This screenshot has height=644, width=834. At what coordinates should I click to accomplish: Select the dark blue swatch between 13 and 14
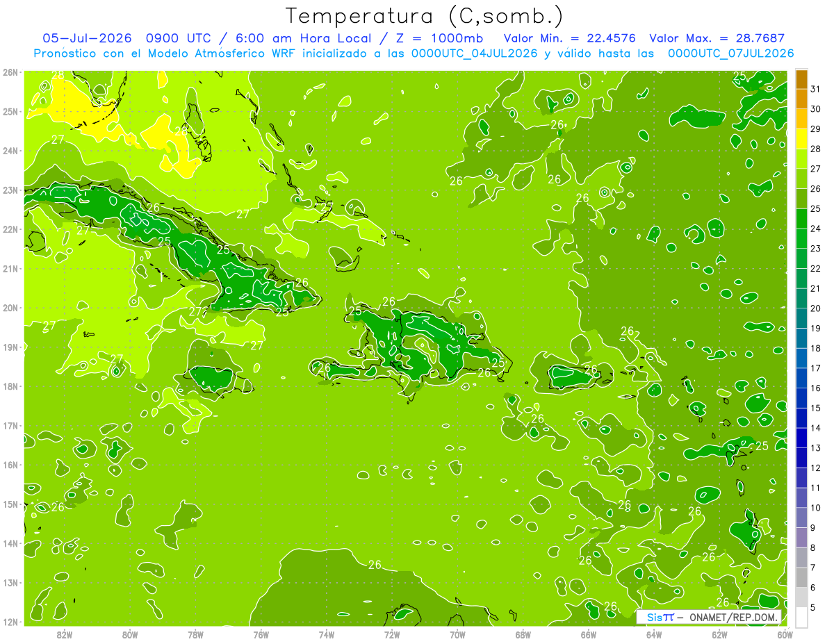(801, 438)
